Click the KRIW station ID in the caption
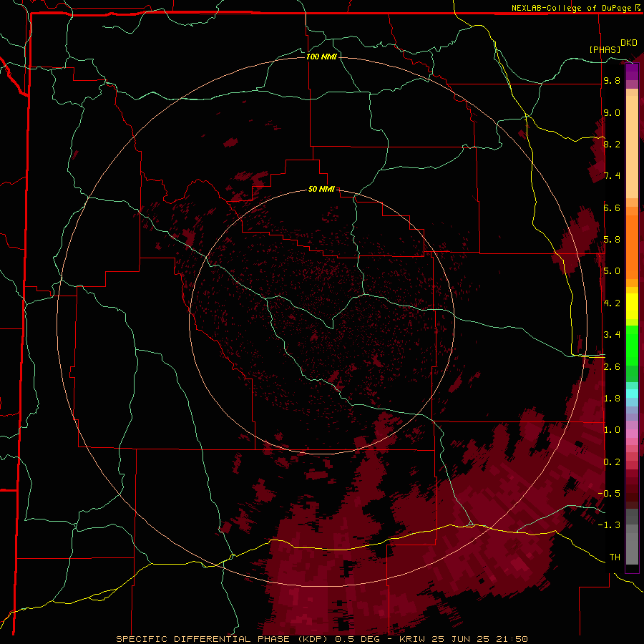 tap(412, 639)
